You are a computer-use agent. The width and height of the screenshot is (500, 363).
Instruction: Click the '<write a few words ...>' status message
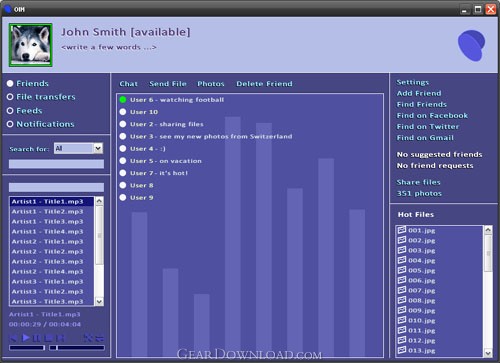click(x=109, y=47)
